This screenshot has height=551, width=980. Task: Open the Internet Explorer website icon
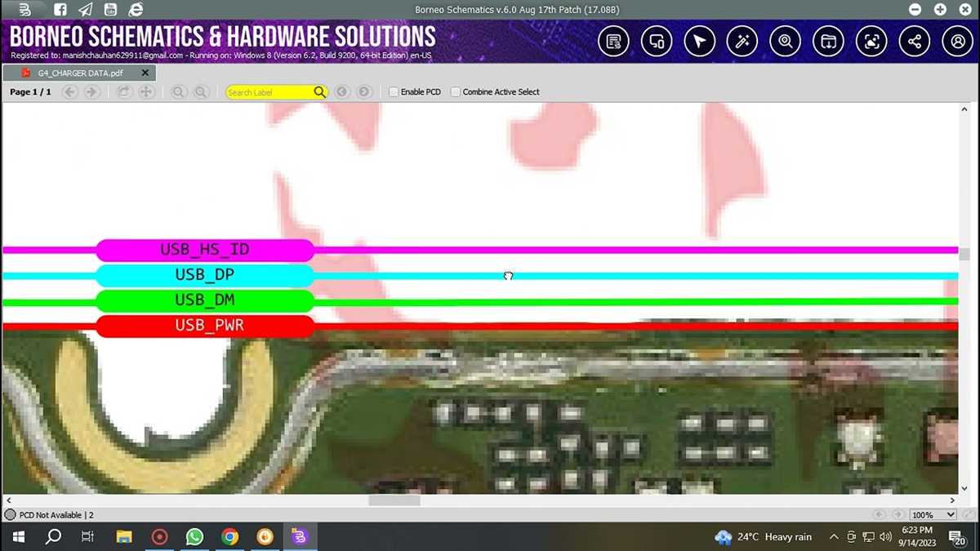point(136,10)
